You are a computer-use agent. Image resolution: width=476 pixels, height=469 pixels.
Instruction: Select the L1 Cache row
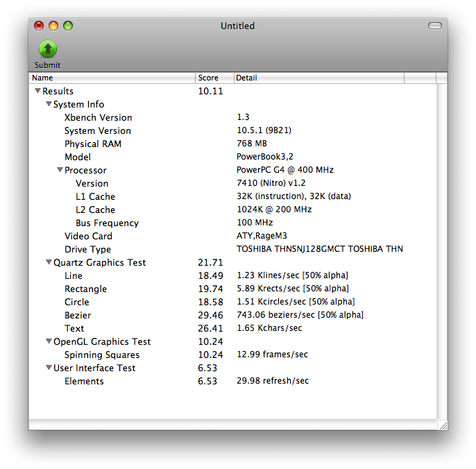coord(233,196)
